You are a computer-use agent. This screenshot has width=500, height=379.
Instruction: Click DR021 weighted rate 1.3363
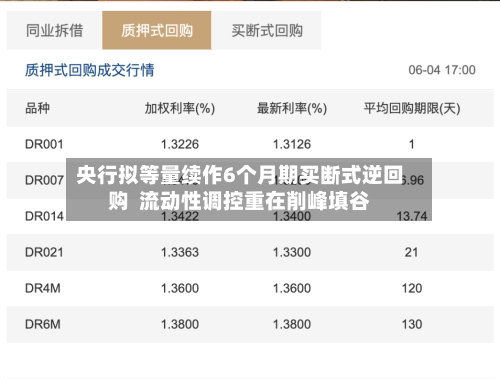click(x=180, y=252)
